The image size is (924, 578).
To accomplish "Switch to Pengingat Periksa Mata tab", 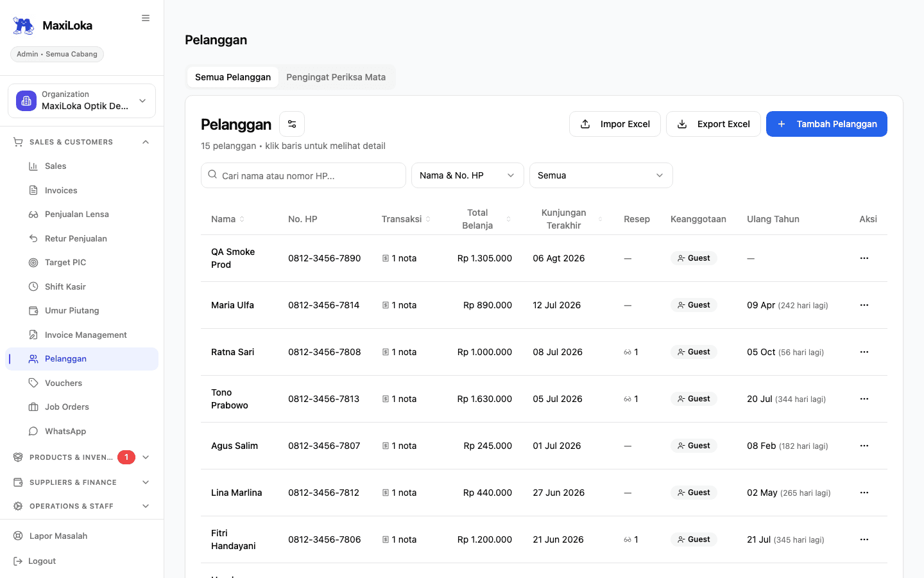I will click(x=336, y=77).
